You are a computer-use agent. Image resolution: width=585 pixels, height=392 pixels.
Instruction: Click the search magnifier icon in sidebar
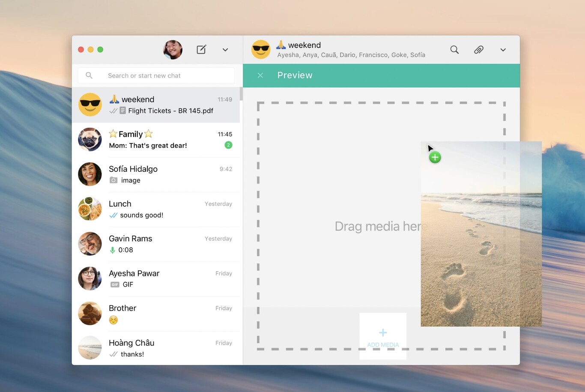[x=89, y=75]
